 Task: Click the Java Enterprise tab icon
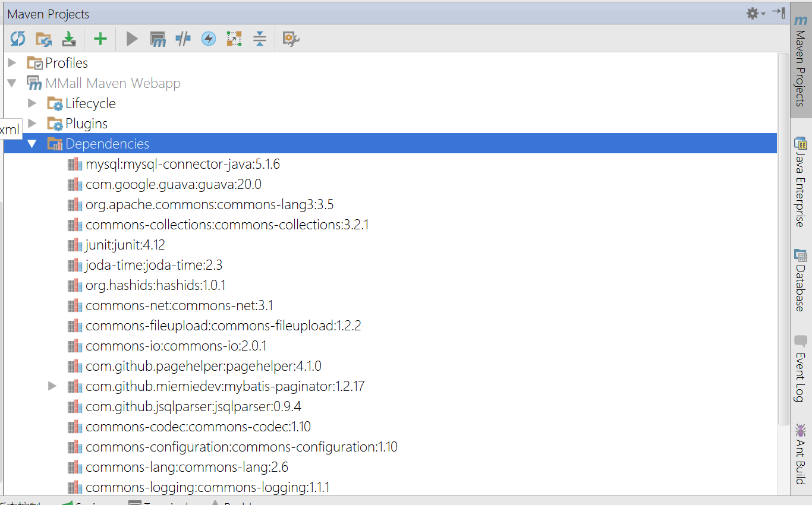coord(801,143)
